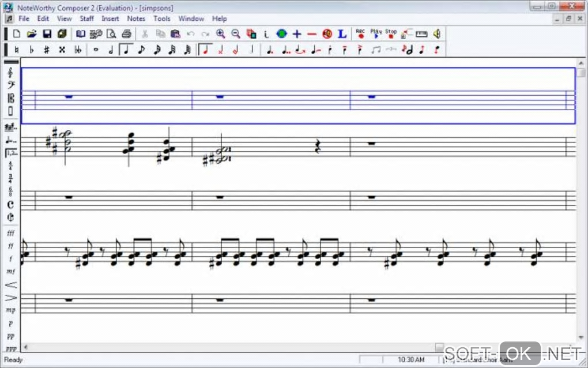Stop playback
This screenshot has height=368, width=588.
pos(391,34)
